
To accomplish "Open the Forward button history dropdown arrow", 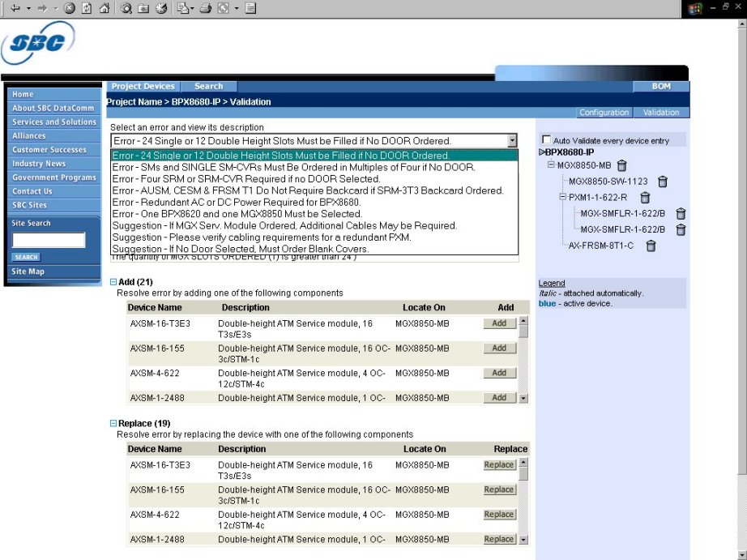I will (55, 8).
